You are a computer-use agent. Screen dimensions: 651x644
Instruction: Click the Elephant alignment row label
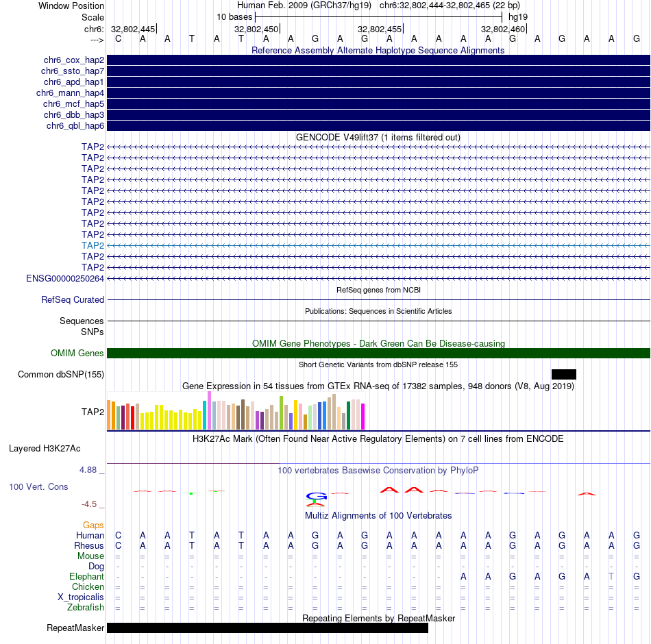86,576
